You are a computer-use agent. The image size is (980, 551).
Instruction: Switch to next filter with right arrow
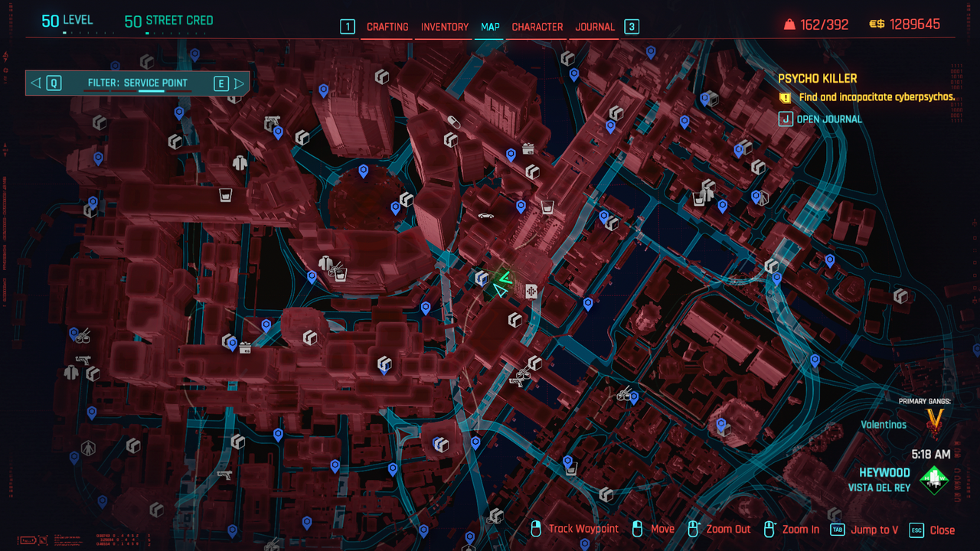tap(240, 83)
